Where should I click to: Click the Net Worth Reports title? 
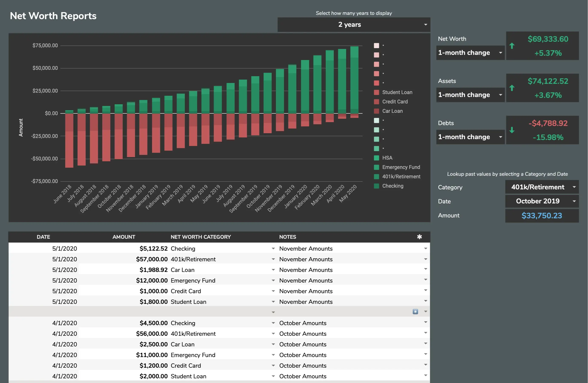pos(53,16)
